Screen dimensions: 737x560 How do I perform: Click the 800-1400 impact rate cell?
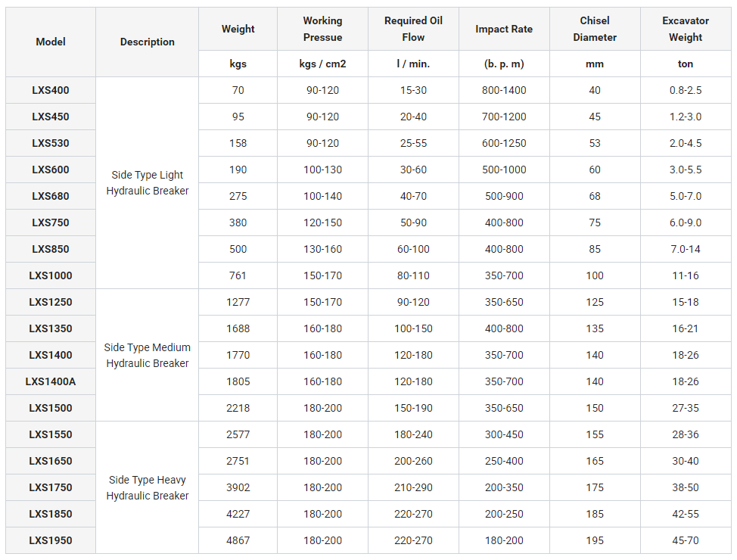point(504,90)
